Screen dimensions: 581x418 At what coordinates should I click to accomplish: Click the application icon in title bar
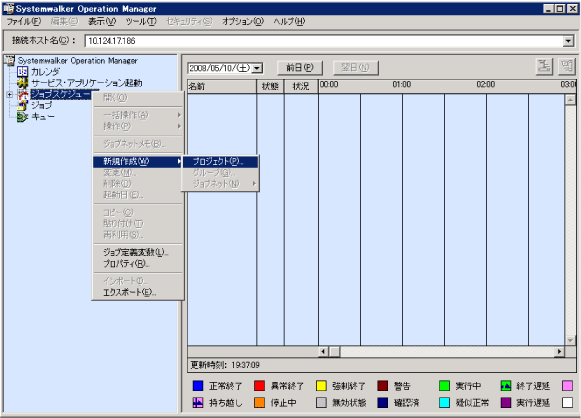(x=8, y=8)
